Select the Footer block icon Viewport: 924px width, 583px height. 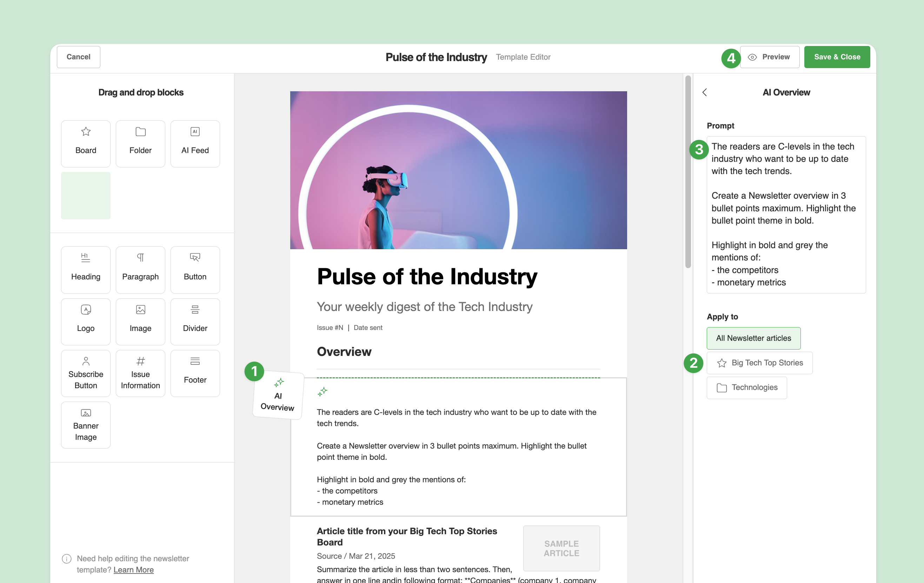[195, 361]
